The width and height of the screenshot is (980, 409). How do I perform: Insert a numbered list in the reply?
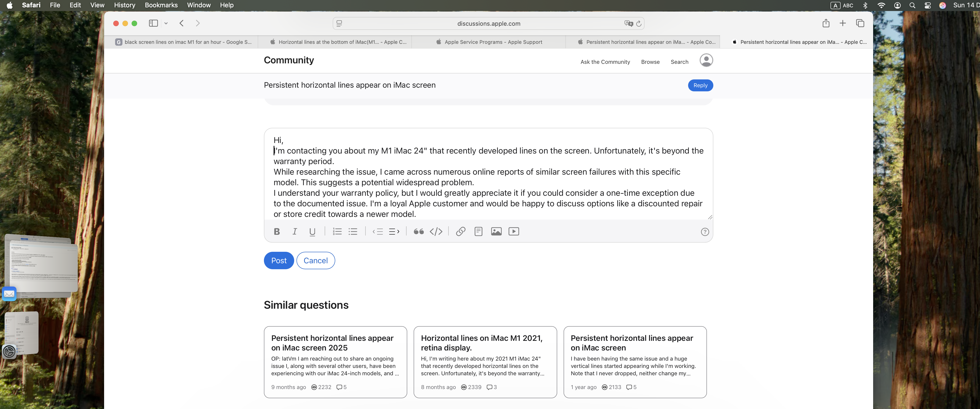pos(337,232)
